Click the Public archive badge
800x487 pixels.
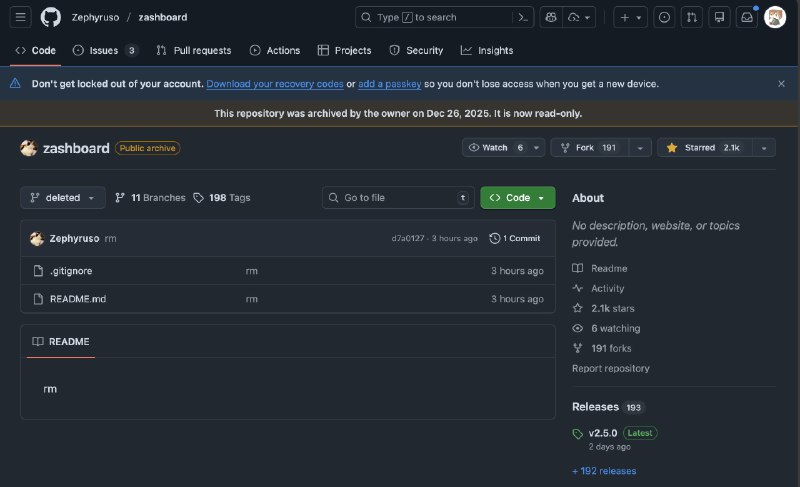(147, 148)
